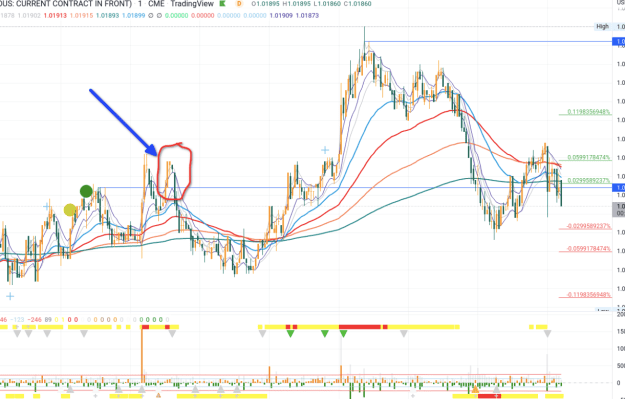Click the orange D data badge

point(239,4)
